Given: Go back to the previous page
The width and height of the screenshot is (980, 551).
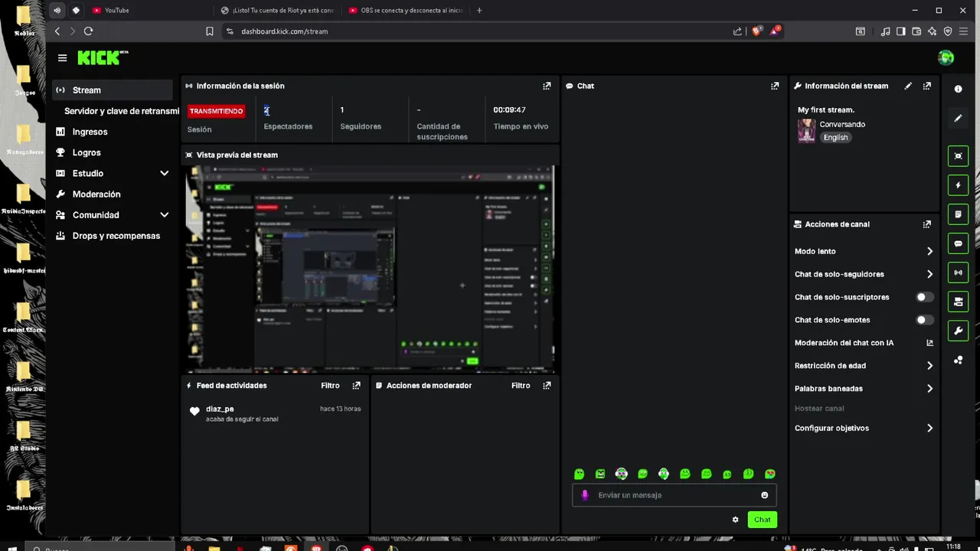Looking at the screenshot, I should coord(57,31).
